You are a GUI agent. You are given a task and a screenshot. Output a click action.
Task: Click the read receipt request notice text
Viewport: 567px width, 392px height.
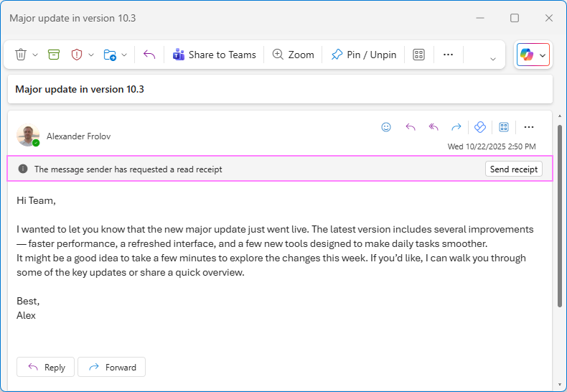click(128, 169)
